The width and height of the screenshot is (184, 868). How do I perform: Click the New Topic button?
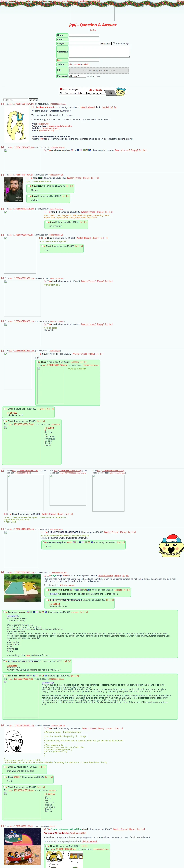coord(106,43)
